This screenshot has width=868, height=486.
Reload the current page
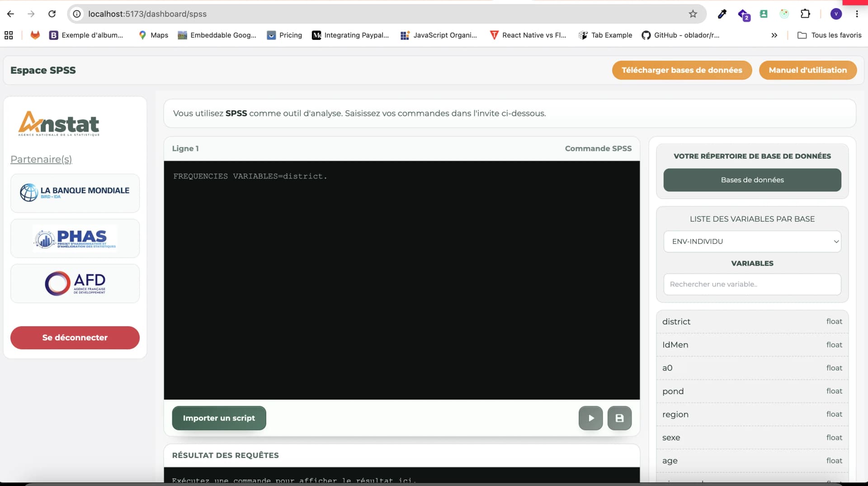pyautogui.click(x=52, y=14)
